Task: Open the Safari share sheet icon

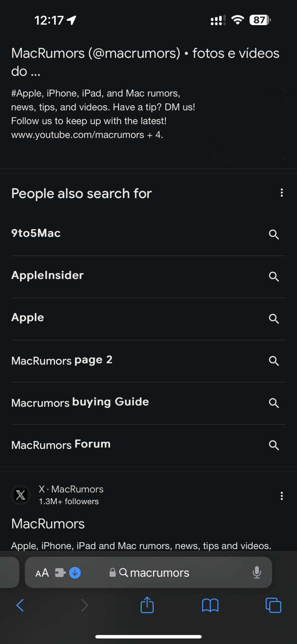Action: click(147, 605)
